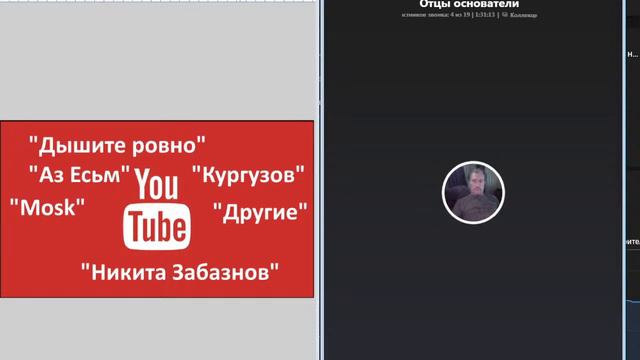Click the "Отцы основатели" call title

pyautogui.click(x=469, y=4)
